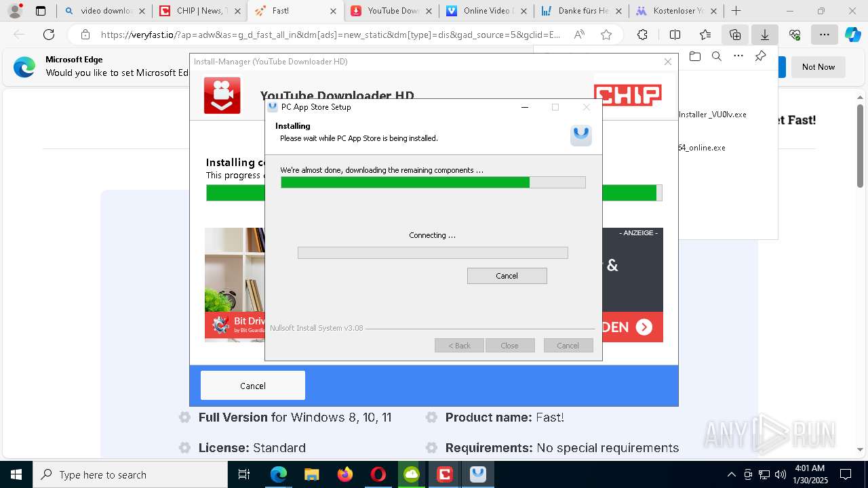Minimize PC App Store Setup window
Screen dimensions: 868x488
click(524, 107)
